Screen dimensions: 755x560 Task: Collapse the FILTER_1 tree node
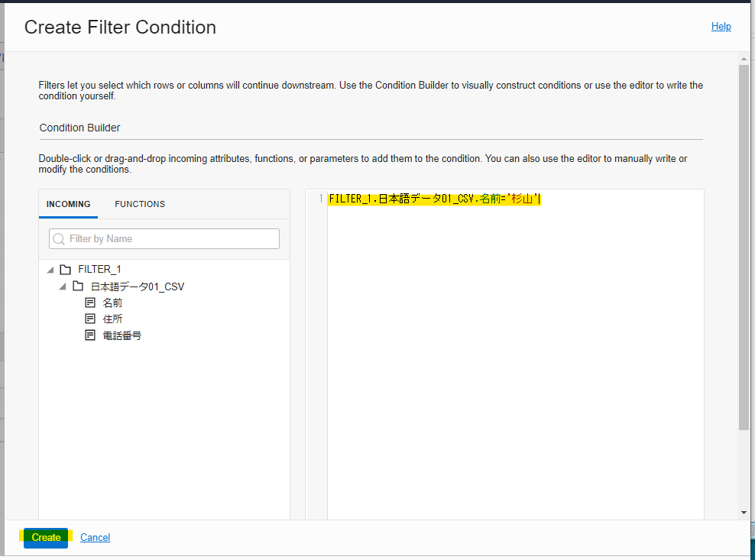[x=50, y=270]
